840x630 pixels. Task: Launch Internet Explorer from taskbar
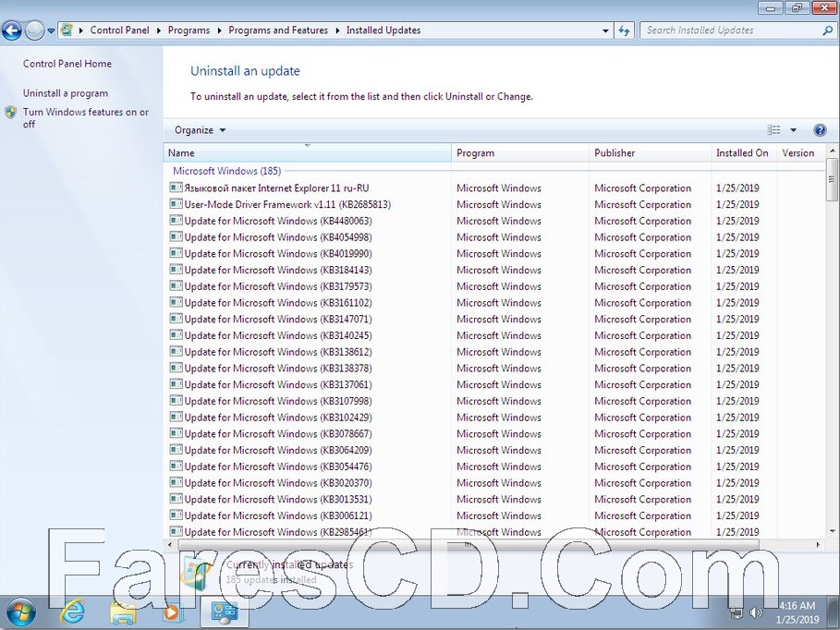click(x=73, y=612)
